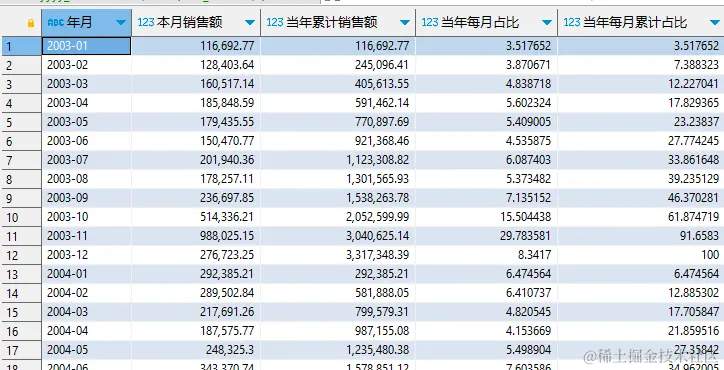Click the lock icon in grid corner

[31, 23]
